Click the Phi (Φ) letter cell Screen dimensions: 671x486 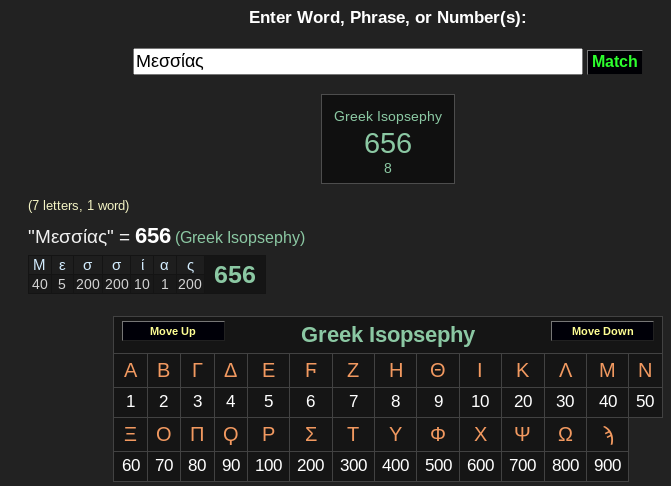[438, 435]
